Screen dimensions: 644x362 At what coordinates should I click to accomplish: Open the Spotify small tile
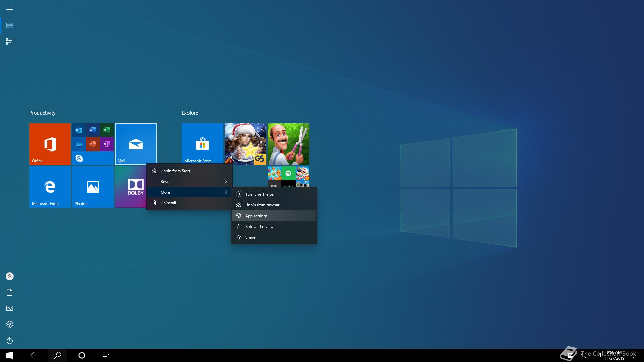[288, 173]
